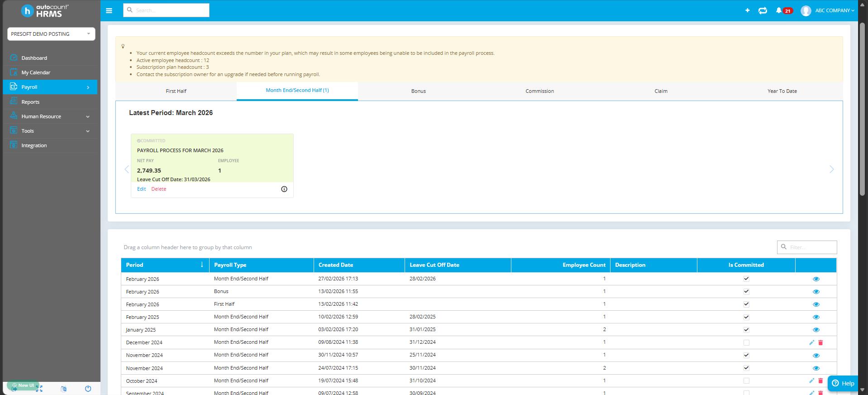Click the info icon on March 2026 card
Image resolution: width=868 pixels, height=395 pixels.
pos(284,189)
